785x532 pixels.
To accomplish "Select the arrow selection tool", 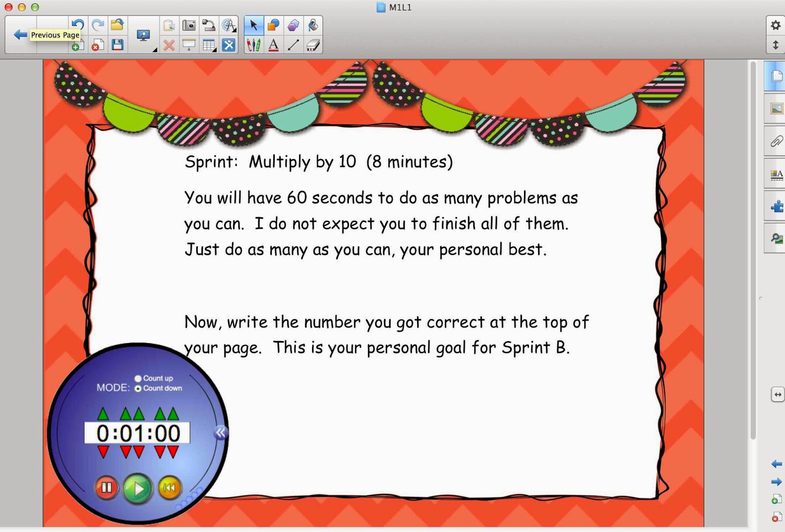I will 253,25.
